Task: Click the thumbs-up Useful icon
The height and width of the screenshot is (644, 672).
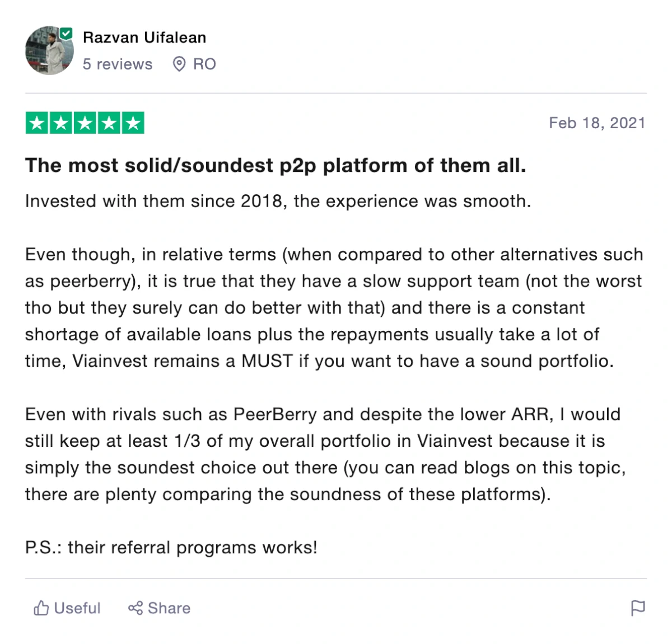Action: point(41,608)
